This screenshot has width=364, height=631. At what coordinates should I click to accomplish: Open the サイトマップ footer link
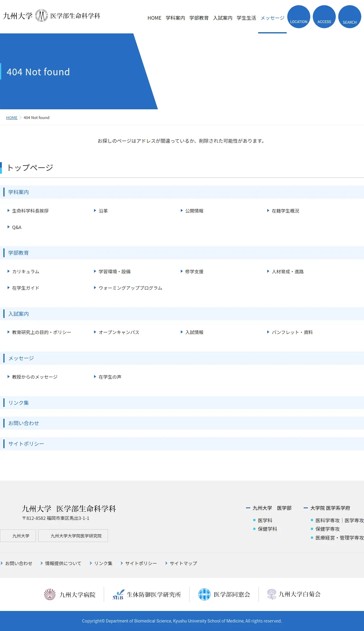pyautogui.click(x=184, y=563)
